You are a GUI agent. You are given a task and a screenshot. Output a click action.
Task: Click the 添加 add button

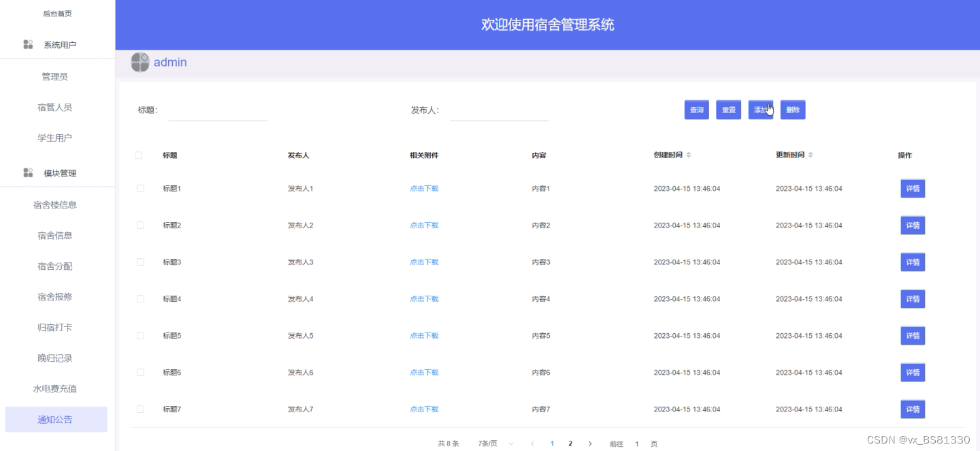(761, 110)
